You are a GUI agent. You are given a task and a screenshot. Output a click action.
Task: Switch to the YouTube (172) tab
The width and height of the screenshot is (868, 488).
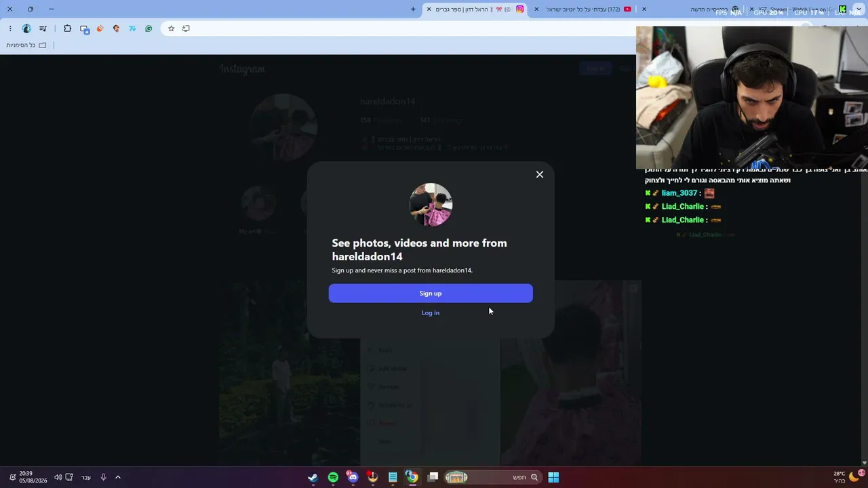coord(584,9)
